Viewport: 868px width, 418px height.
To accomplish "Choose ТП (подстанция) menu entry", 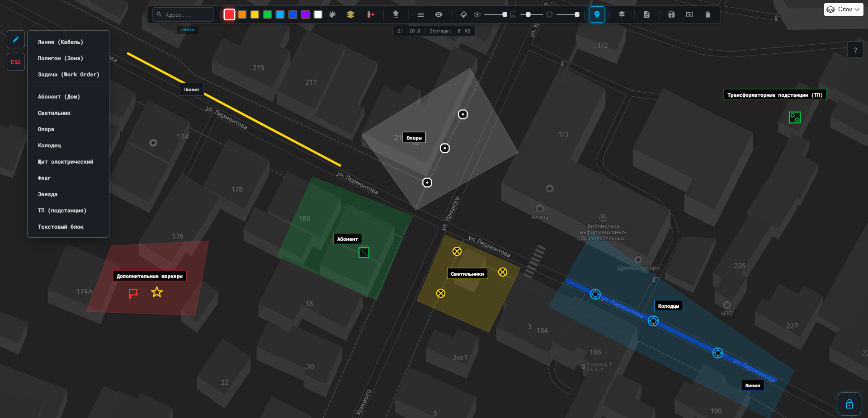I will click(x=62, y=211).
